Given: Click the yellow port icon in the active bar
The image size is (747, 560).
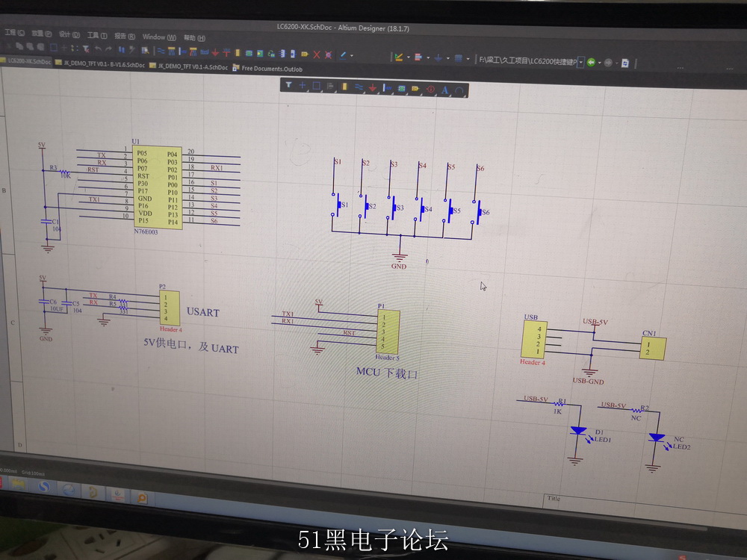Looking at the screenshot, I should point(415,89).
